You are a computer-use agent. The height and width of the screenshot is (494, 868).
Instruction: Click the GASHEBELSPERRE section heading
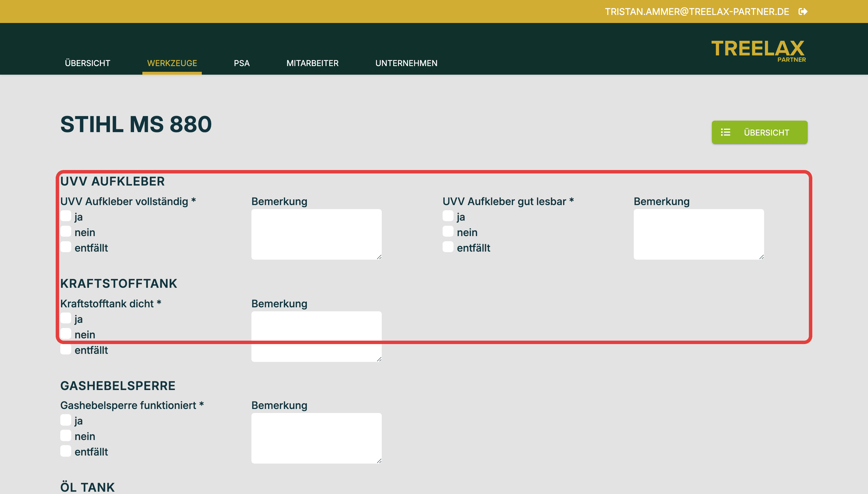click(118, 386)
